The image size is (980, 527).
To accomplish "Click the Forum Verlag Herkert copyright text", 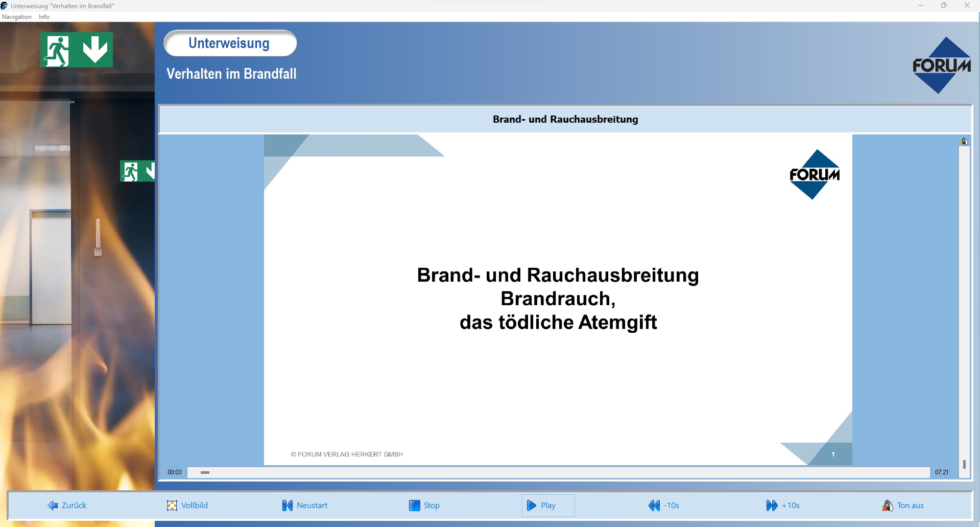I will coord(347,454).
